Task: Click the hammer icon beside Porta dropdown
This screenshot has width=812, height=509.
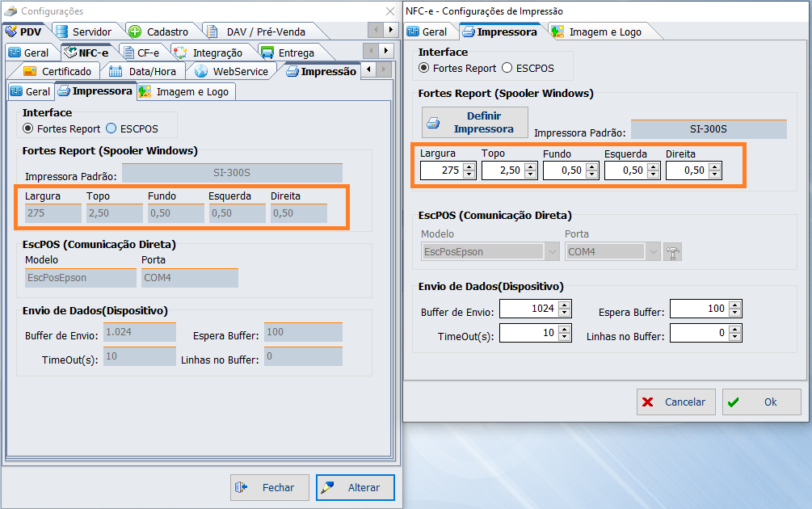Action: [x=672, y=252]
